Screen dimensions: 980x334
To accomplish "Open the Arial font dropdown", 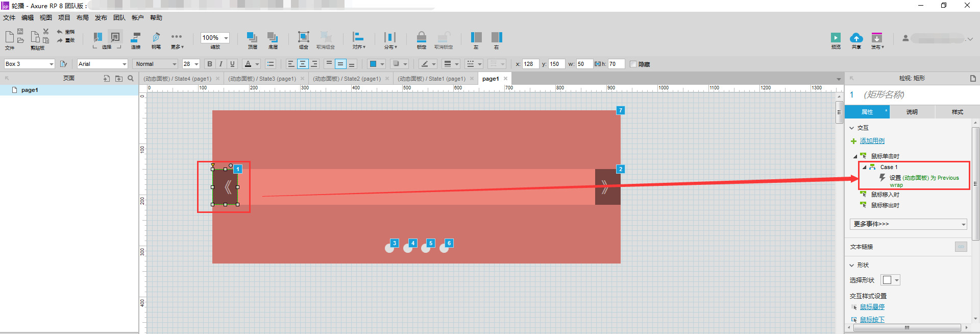I will pyautogui.click(x=103, y=64).
